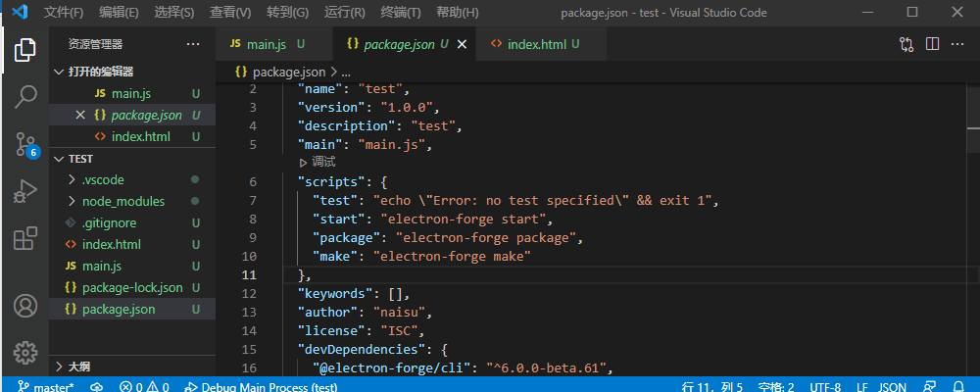This screenshot has width=980, height=392.
Task: Open the Accounts icon in activity bar
Action: (x=25, y=306)
